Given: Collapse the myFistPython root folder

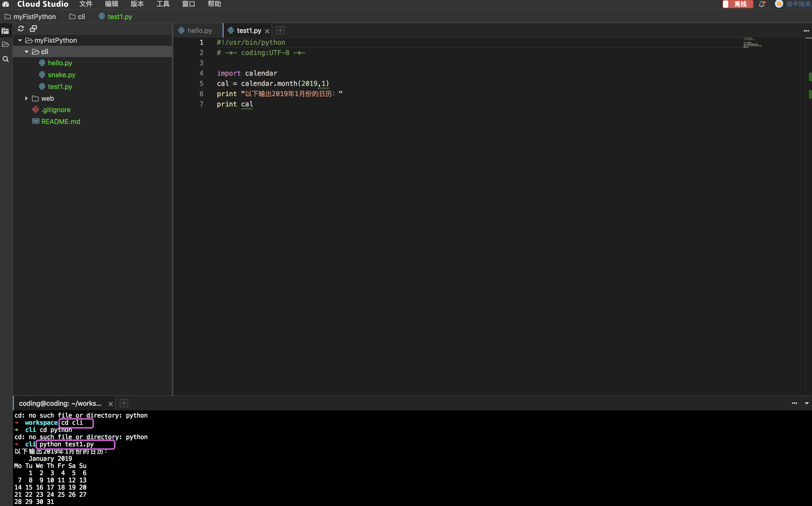Looking at the screenshot, I should (20, 40).
